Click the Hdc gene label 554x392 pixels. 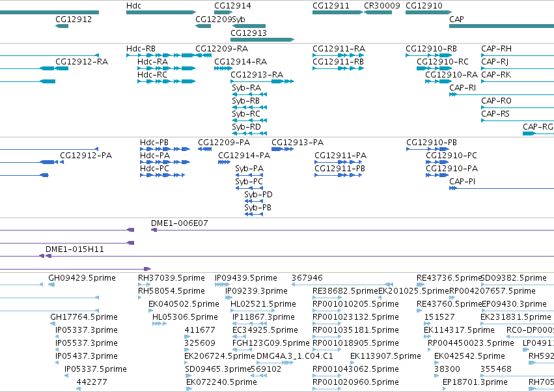tap(133, 6)
